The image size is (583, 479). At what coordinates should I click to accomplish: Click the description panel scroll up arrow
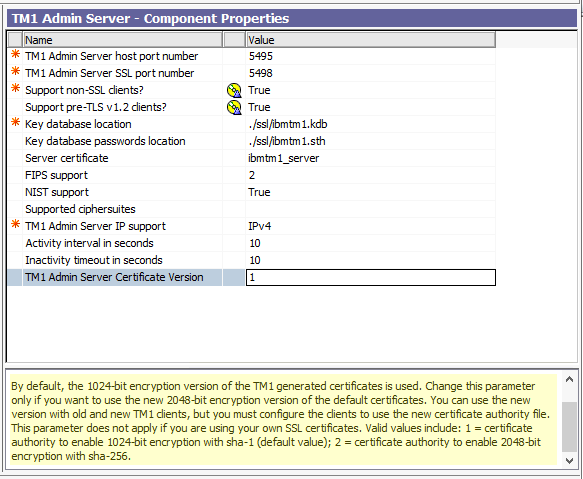pos(569,379)
